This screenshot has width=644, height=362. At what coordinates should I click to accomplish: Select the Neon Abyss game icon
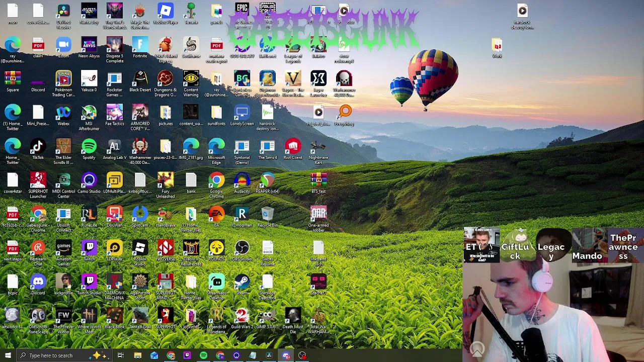pos(89,48)
